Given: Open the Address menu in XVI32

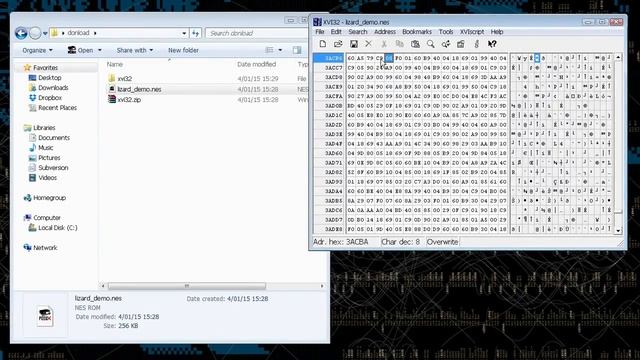Looking at the screenshot, I should [x=385, y=31].
